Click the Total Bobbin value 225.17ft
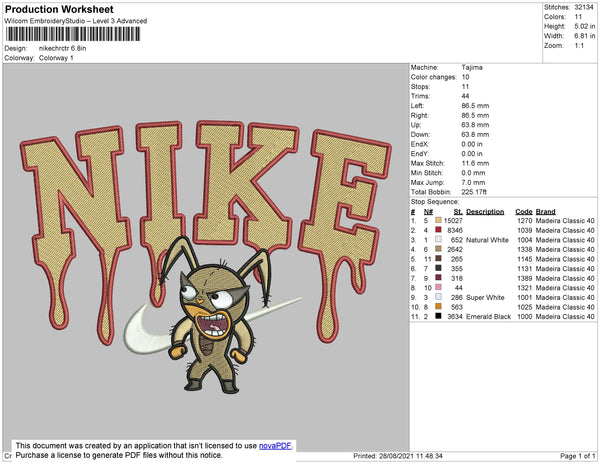This screenshot has height=464, width=600. [474, 192]
